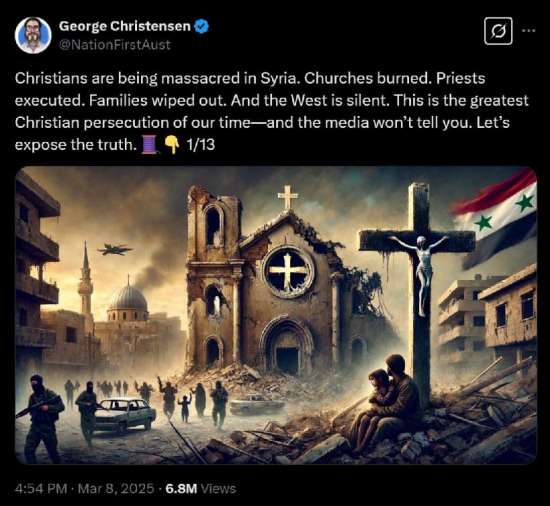Click the 1/13 thread counter text
This screenshot has height=506, width=550.
click(201, 145)
